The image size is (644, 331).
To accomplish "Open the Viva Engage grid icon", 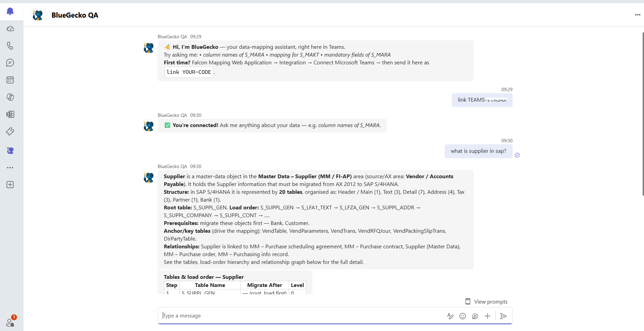I will coord(10,114).
